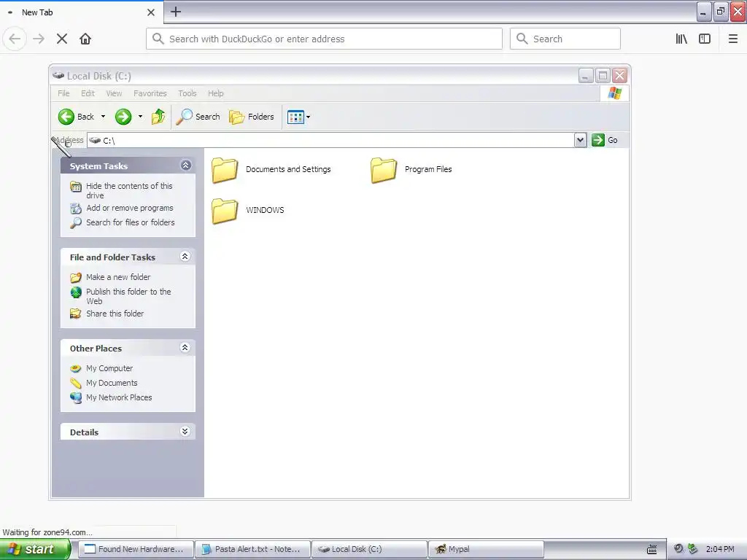The image size is (747, 560).
Task: Click the green Back arrow icon
Action: pyautogui.click(x=66, y=117)
